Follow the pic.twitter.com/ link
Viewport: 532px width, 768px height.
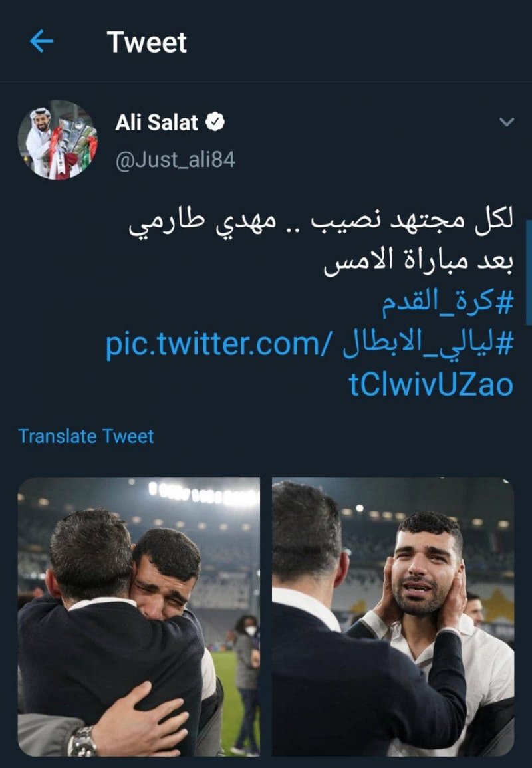[x=219, y=343]
